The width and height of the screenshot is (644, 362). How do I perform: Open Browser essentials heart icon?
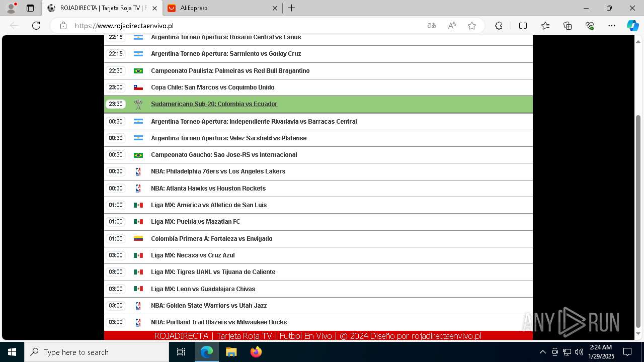[590, 26]
